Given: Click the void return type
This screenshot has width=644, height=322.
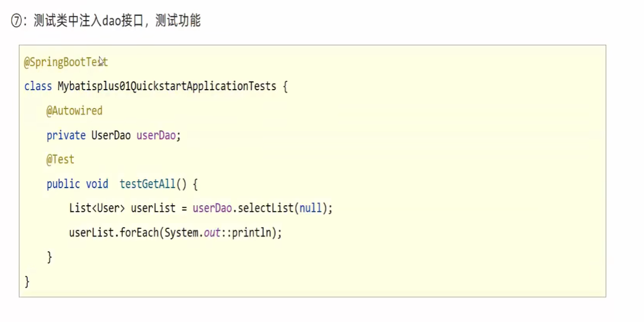Looking at the screenshot, I should (x=97, y=184).
